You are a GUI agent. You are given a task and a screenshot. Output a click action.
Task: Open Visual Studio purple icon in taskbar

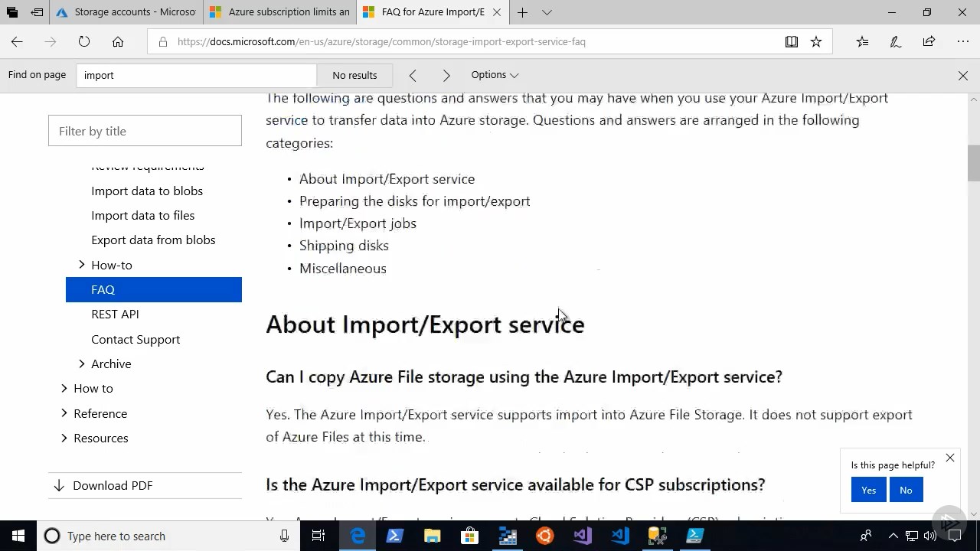pos(583,536)
